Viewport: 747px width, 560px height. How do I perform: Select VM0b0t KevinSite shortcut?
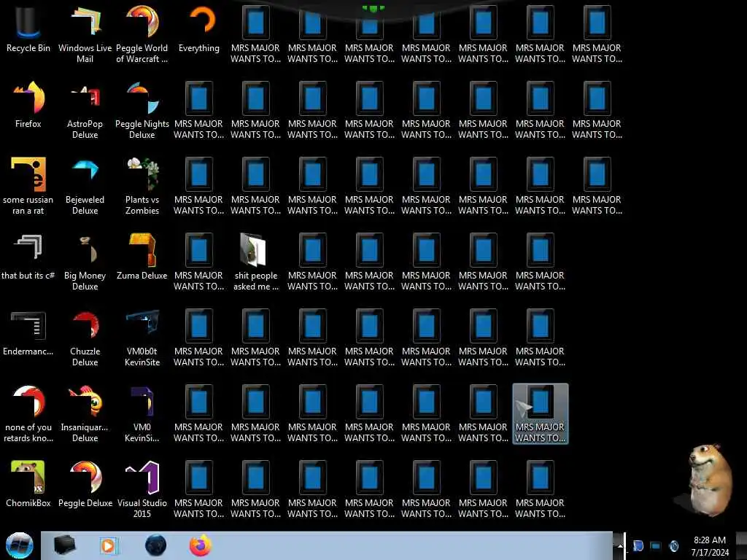[142, 338]
